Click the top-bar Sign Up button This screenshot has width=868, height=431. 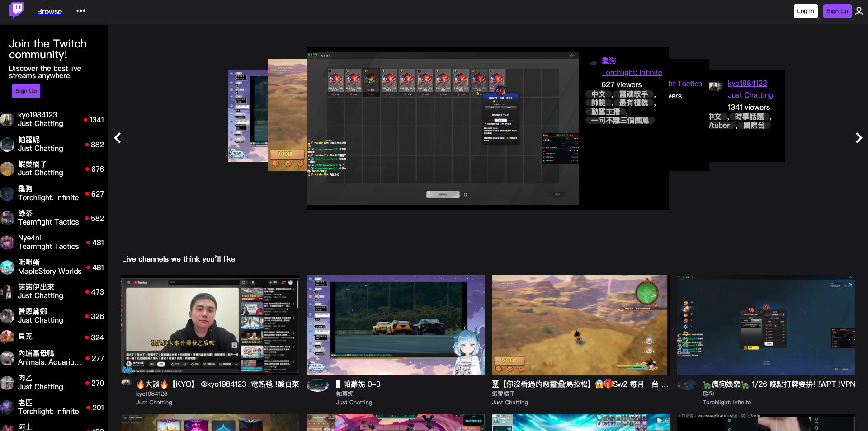[x=837, y=11]
